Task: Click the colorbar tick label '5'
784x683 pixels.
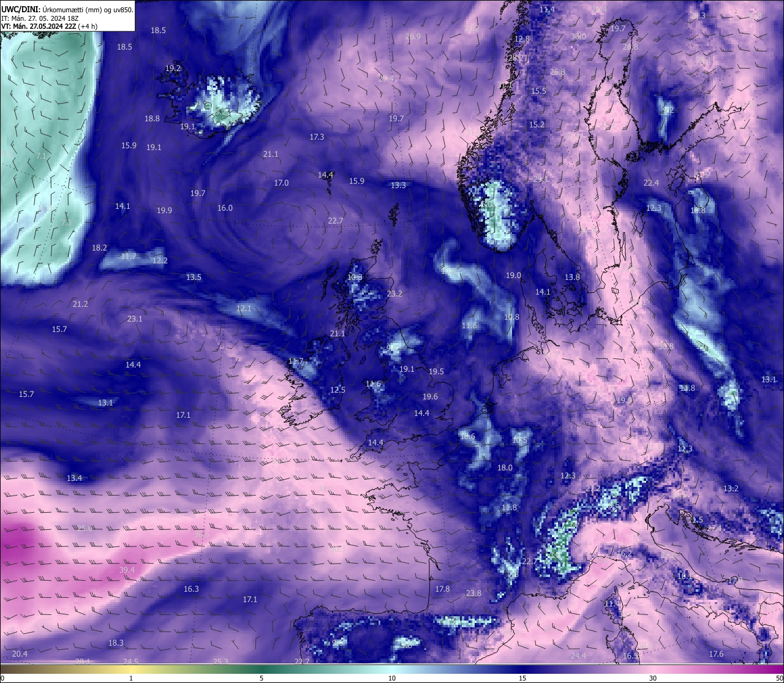Action: click(262, 678)
